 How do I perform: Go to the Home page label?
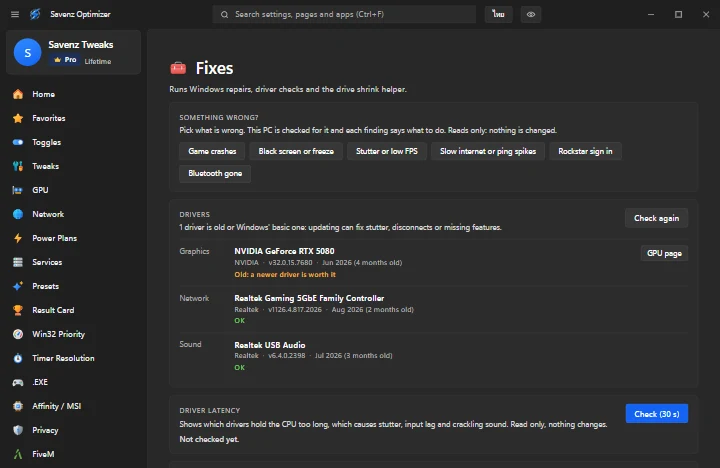pyautogui.click(x=44, y=94)
